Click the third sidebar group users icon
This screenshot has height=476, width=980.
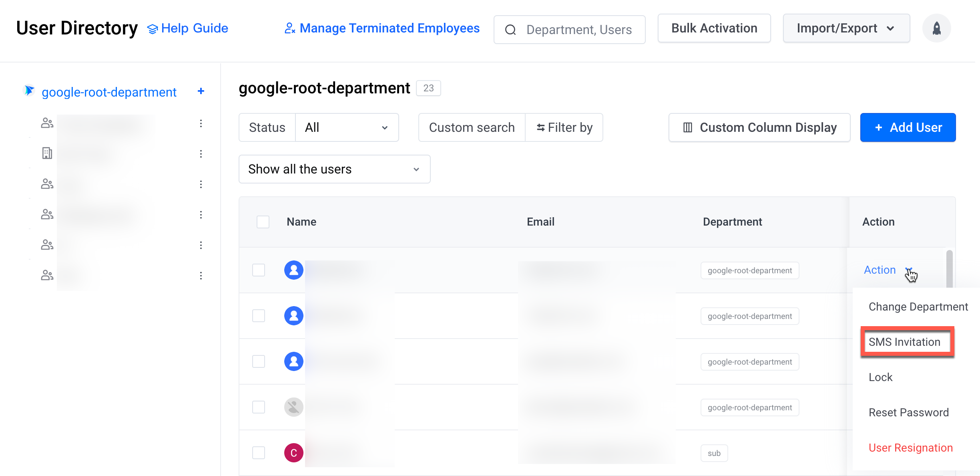pyautogui.click(x=47, y=184)
